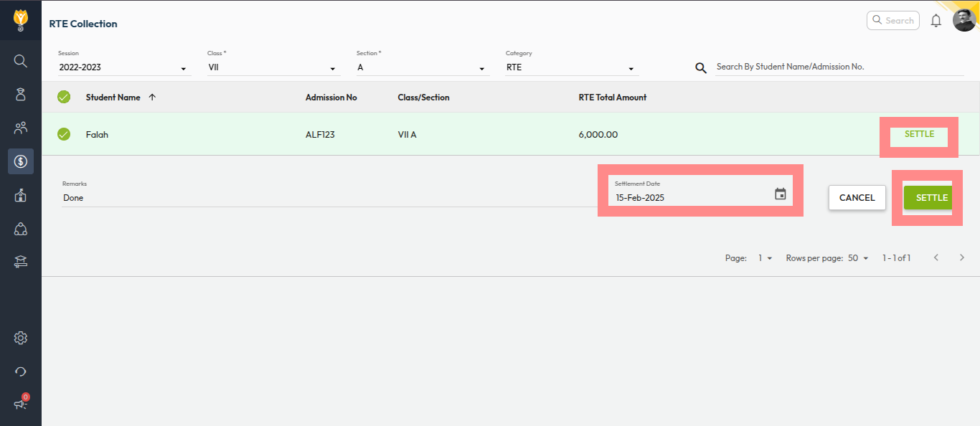
Task: Select the fee dollar icon in the sidebar
Action: coord(21,161)
